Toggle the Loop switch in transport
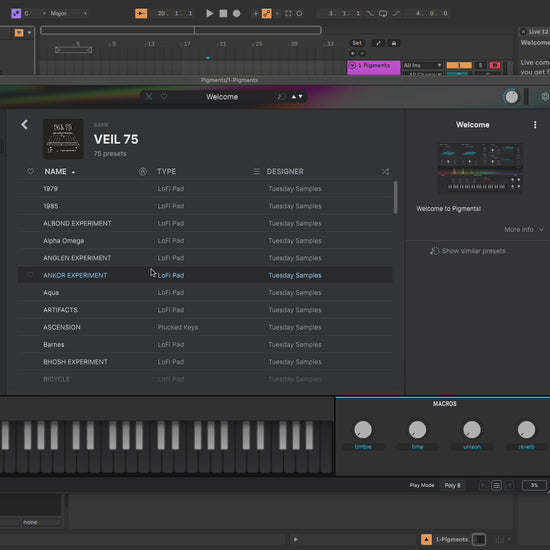This screenshot has width=550, height=550. tap(383, 13)
